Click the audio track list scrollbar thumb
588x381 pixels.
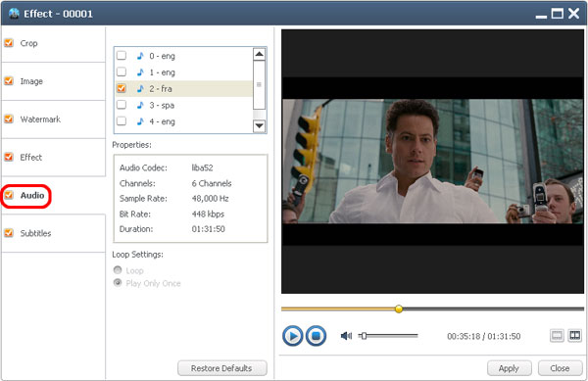pos(259,84)
